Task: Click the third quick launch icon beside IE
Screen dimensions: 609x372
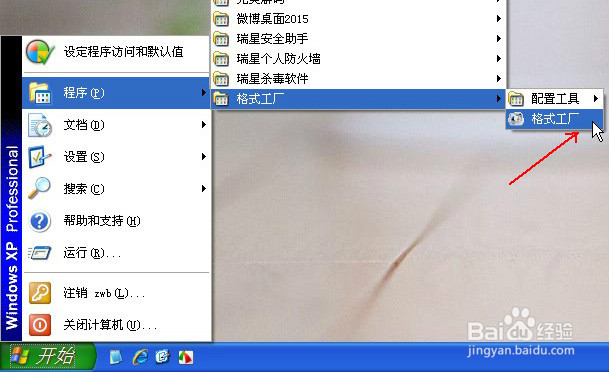Action: point(162,356)
